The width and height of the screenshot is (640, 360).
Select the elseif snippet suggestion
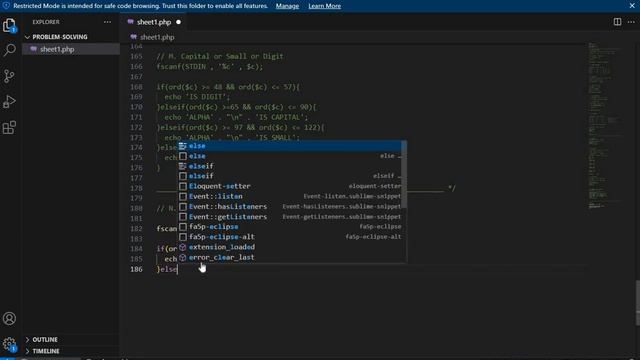pos(290,176)
